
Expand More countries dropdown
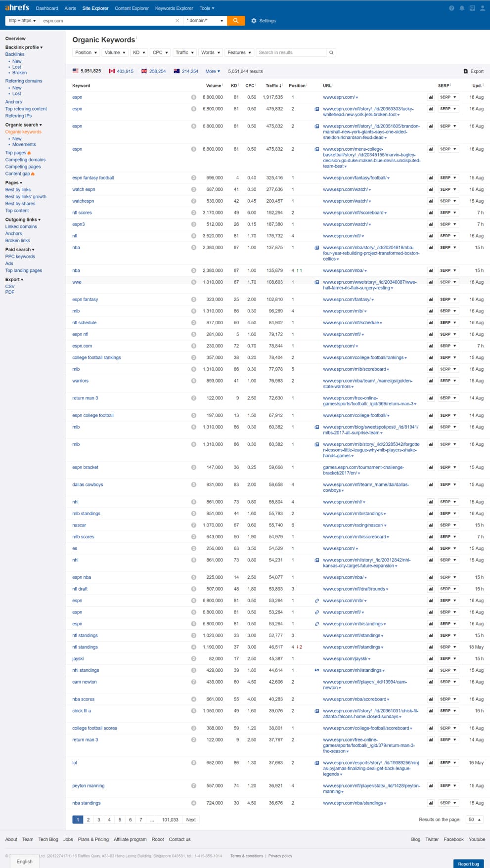[x=213, y=71]
